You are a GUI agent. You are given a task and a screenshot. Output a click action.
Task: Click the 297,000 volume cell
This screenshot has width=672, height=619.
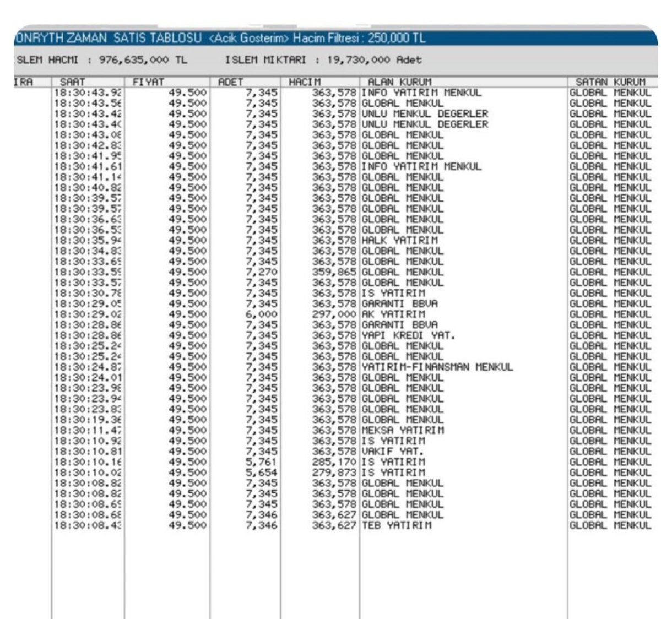[334, 314]
